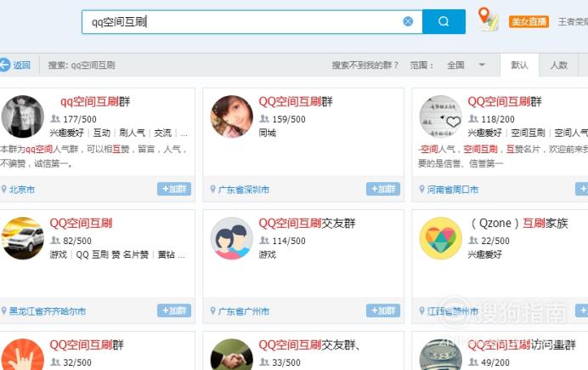
Task: Click the 北京市 location link
Action: pyautogui.click(x=22, y=190)
